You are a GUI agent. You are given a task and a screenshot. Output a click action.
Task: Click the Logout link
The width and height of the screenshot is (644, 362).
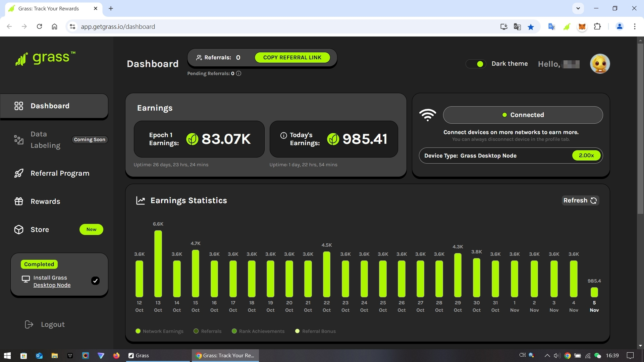tap(45, 324)
